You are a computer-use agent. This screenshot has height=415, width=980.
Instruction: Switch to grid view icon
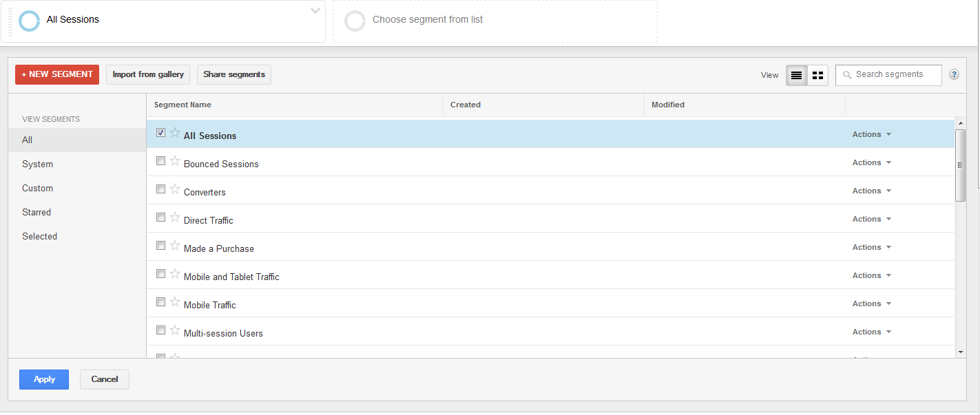pyautogui.click(x=817, y=75)
